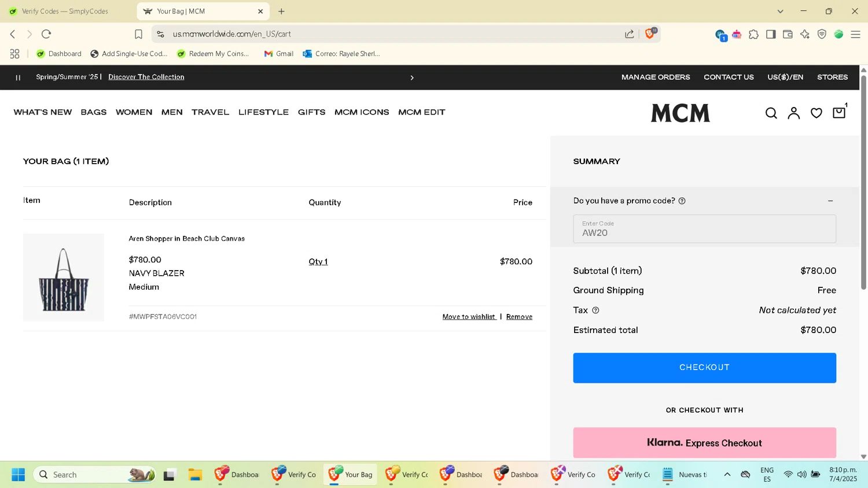The image size is (868, 488).
Task: Open the Add Single-Use Codes bookmark
Action: tap(128, 54)
